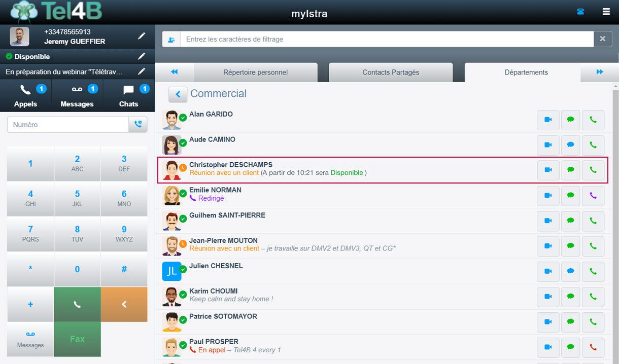
Task: Call Karim CHOUMI by phone
Action: click(x=593, y=297)
